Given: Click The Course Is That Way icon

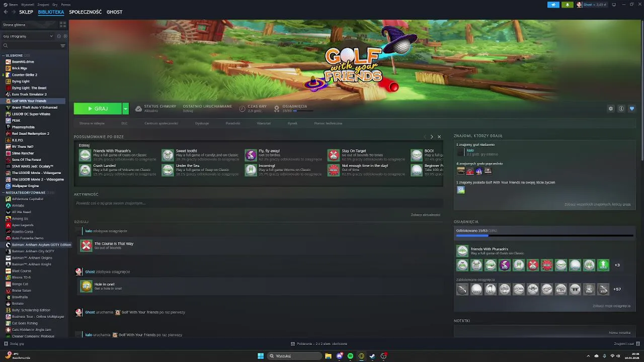Looking at the screenshot, I should point(87,245).
